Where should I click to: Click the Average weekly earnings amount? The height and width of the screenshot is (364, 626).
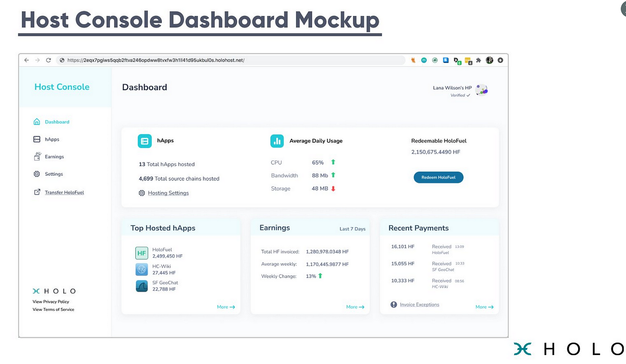point(327,264)
